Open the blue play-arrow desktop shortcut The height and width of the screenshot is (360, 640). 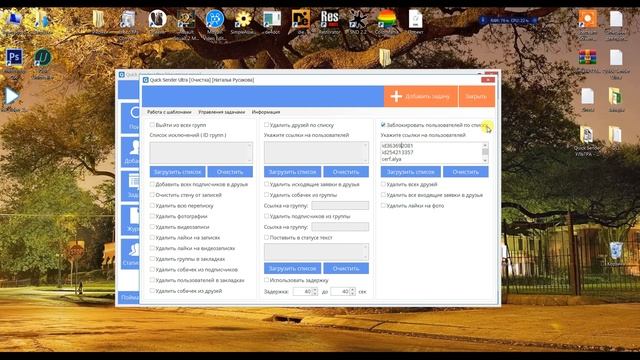[x=11, y=96]
